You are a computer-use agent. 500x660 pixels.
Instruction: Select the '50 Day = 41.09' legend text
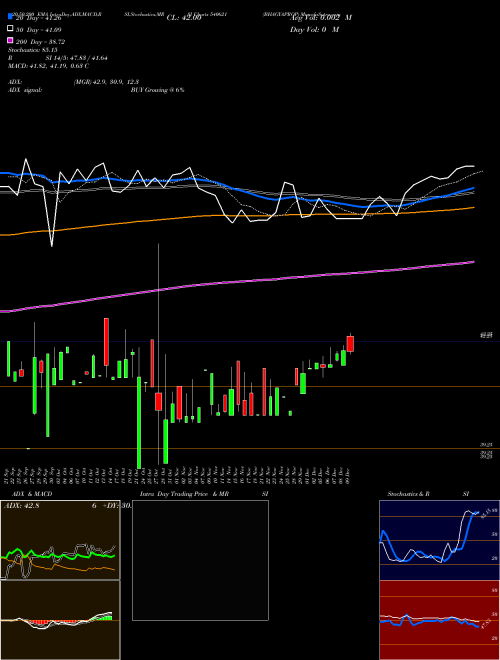tap(38, 30)
